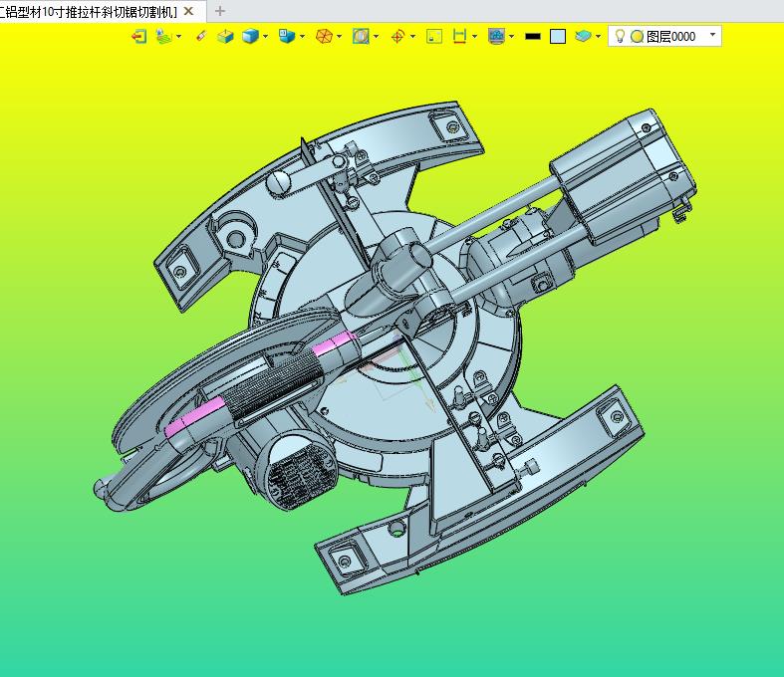The width and height of the screenshot is (784, 677).
Task: Expand the display settings dropdown arrow
Action: [x=511, y=37]
